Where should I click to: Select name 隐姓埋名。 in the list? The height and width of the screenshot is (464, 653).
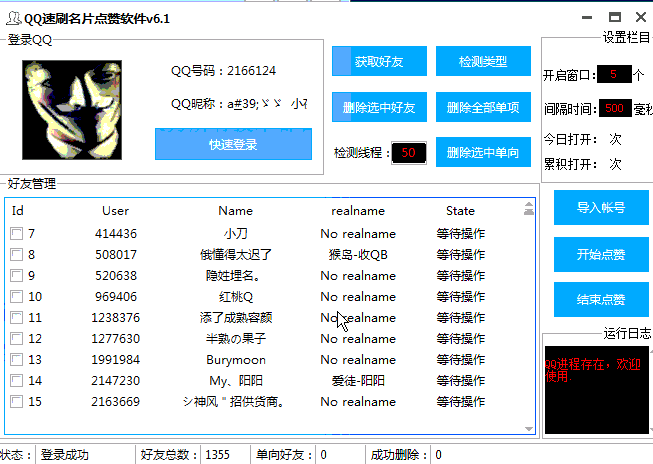pos(236,276)
